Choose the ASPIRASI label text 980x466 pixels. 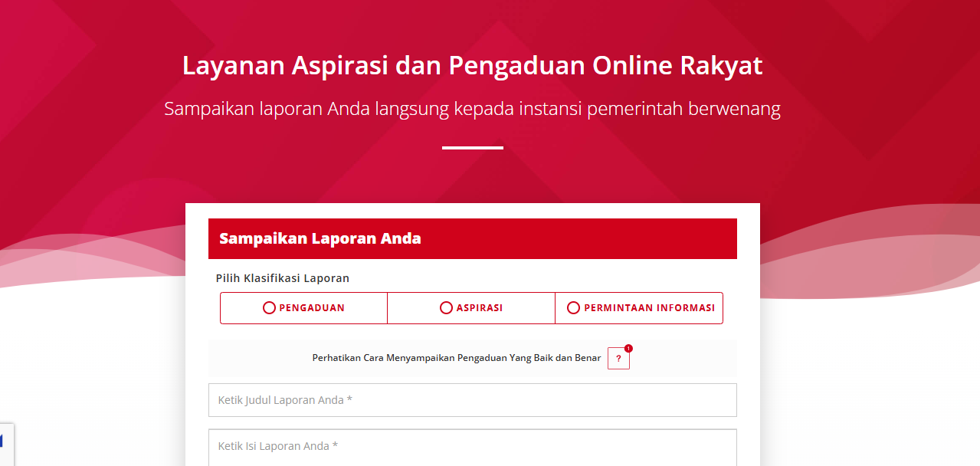[x=480, y=308]
